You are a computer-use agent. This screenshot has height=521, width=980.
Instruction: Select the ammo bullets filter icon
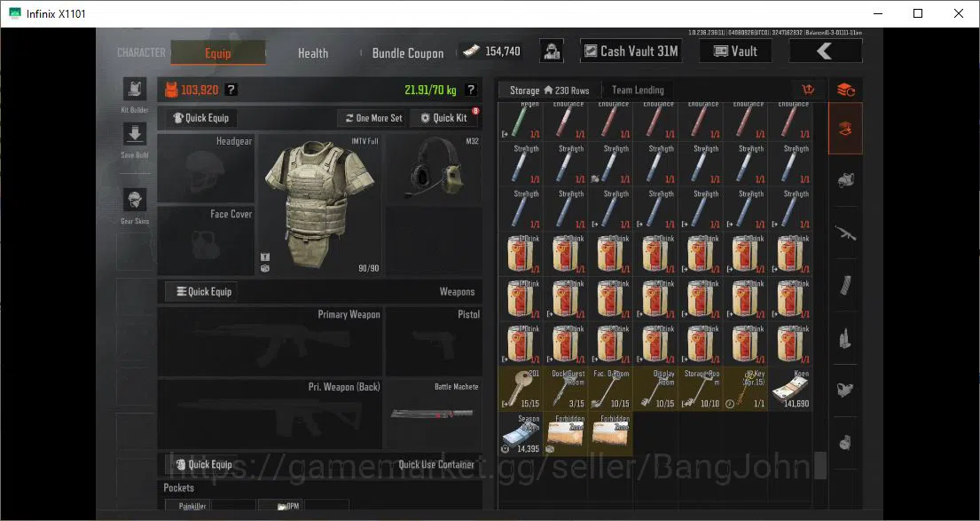(845, 338)
